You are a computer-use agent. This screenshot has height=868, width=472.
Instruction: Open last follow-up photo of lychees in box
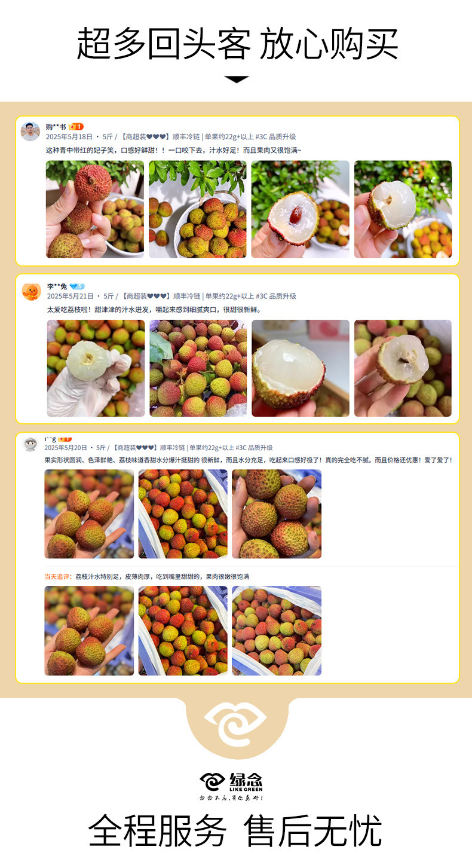(x=277, y=631)
